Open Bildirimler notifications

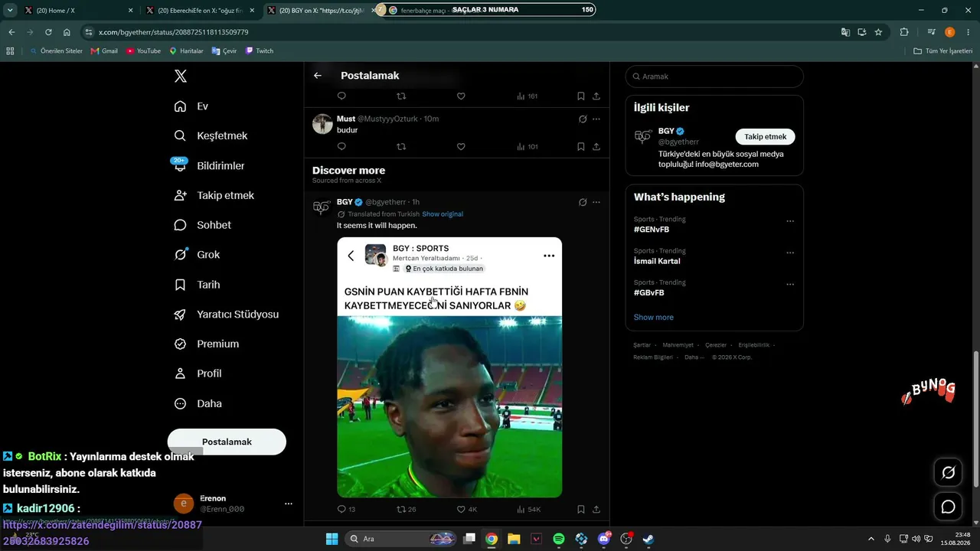209,165
